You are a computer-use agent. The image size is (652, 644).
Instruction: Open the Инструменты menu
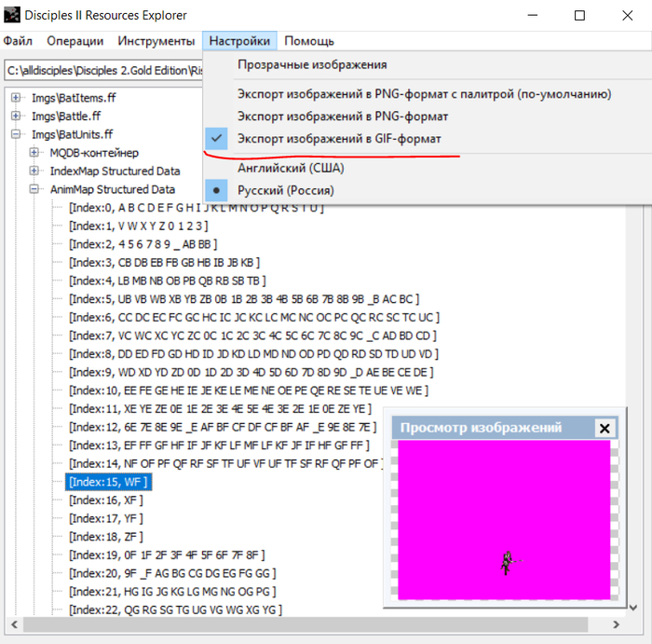pos(156,41)
